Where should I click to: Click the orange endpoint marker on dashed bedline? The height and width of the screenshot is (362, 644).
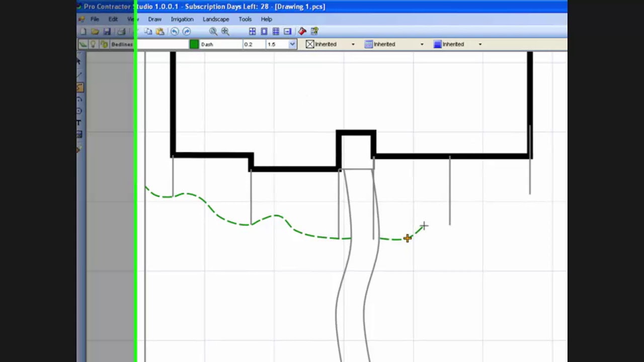click(x=408, y=238)
